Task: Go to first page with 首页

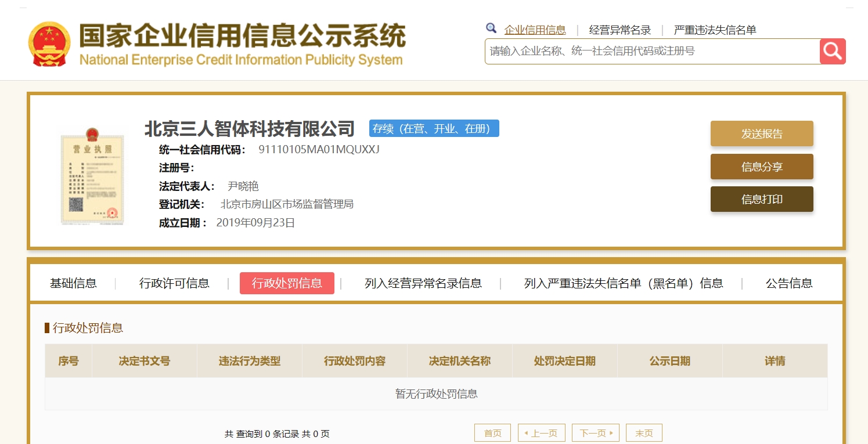Action: tap(492, 433)
